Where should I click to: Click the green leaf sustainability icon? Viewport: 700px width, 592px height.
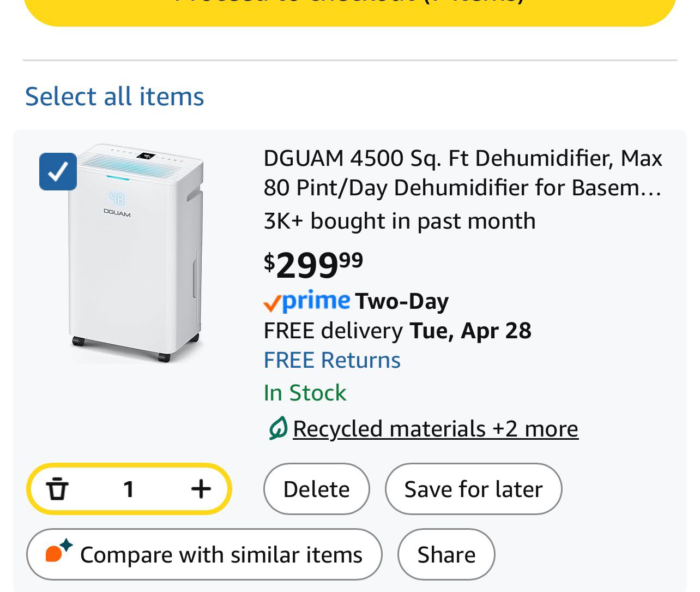(x=277, y=428)
